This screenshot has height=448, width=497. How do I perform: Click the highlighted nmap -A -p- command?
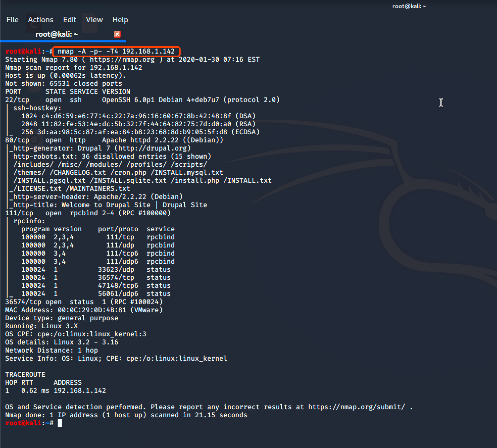point(116,52)
